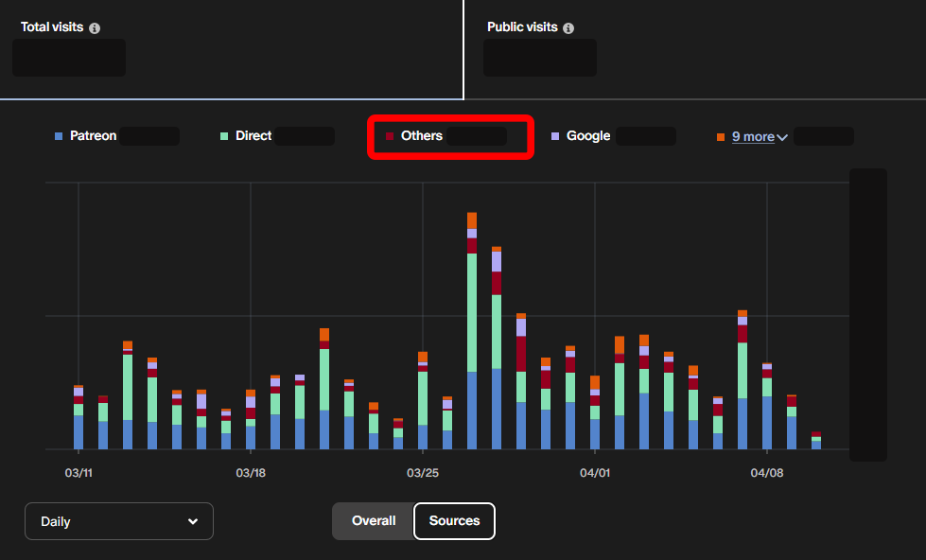Expand the 9 more sources link

753,136
